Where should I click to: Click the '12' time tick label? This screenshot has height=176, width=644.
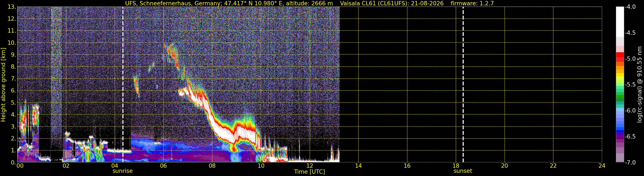click(310, 166)
